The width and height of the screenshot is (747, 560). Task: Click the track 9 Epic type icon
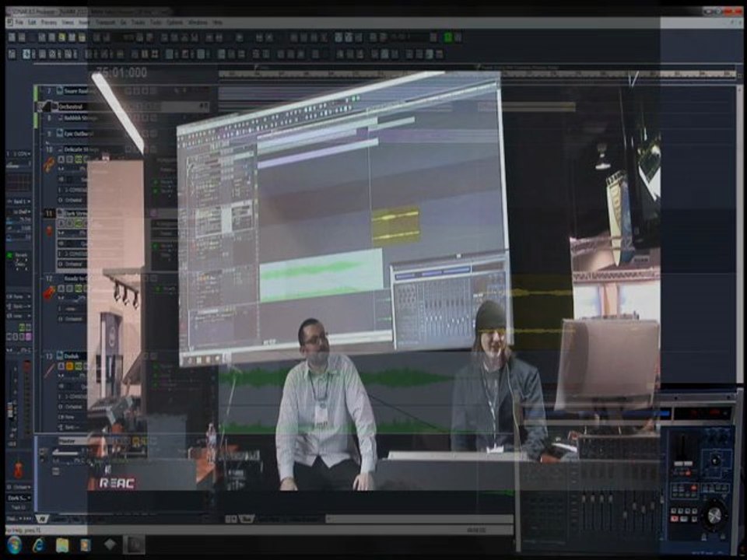60,133
